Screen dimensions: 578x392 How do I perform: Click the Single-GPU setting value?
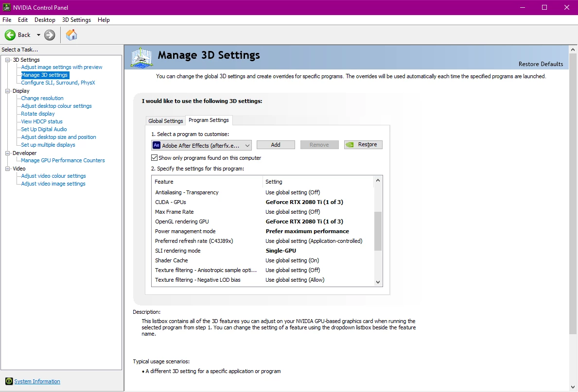pos(281,251)
